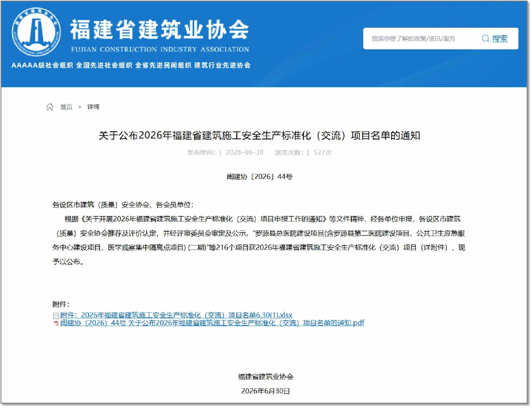This screenshot has height=408, width=532.
Task: Click the 详情 breadcrumb item
Action: coord(93,107)
